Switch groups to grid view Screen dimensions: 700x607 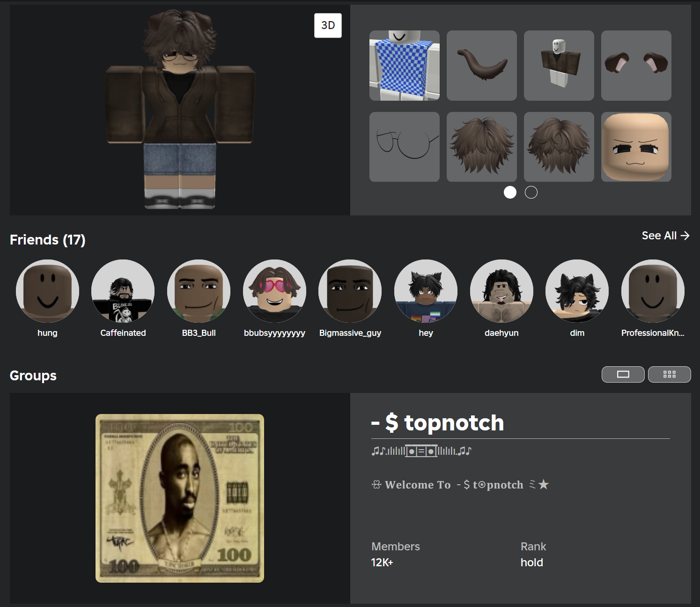point(669,374)
